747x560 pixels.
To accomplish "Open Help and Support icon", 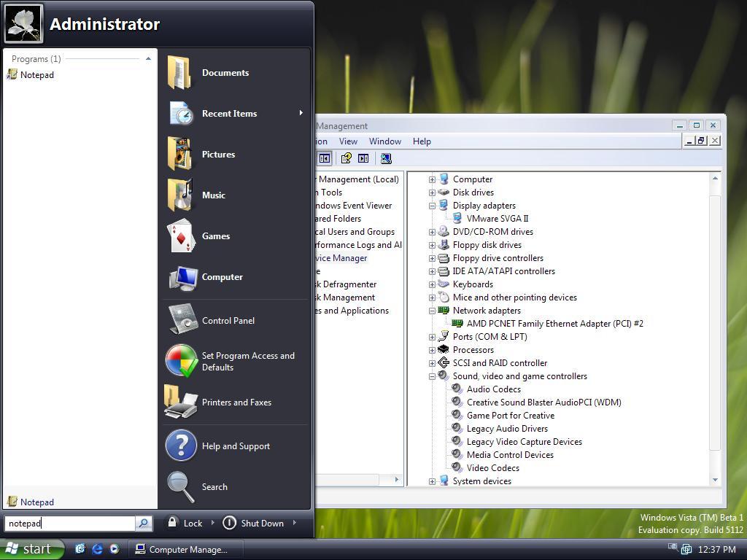I will (x=181, y=446).
